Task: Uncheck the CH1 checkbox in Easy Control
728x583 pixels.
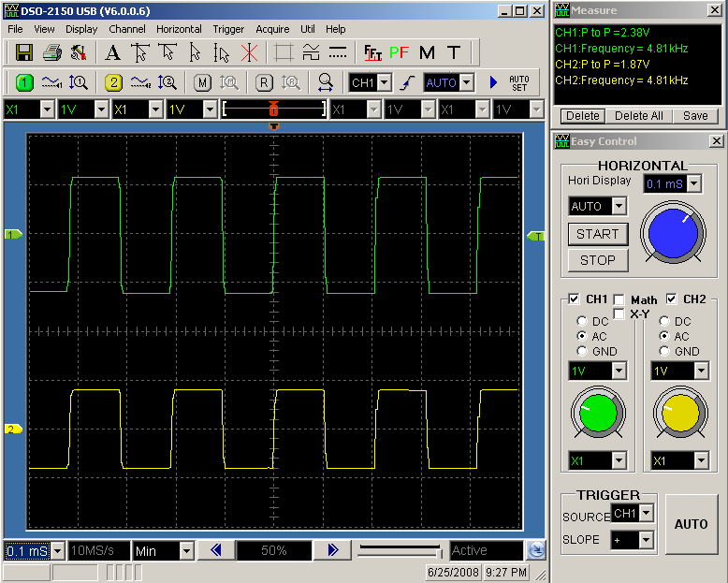Action: [574, 299]
